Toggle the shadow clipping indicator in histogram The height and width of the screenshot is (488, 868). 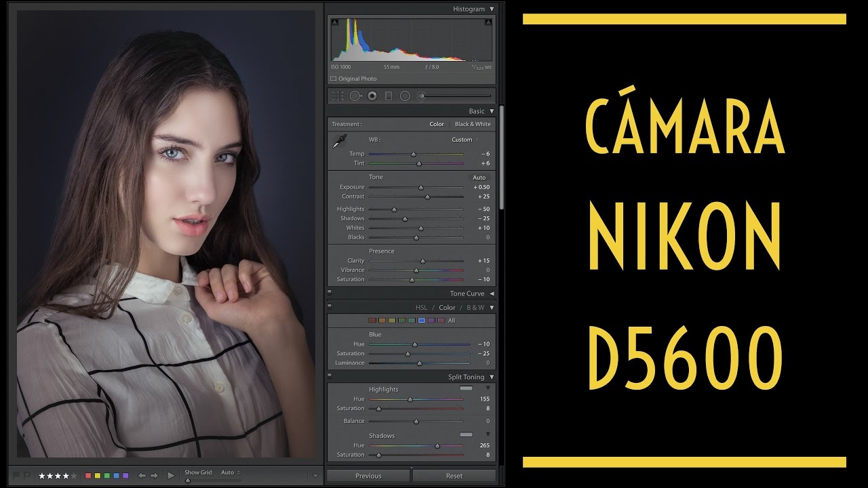pyautogui.click(x=335, y=22)
